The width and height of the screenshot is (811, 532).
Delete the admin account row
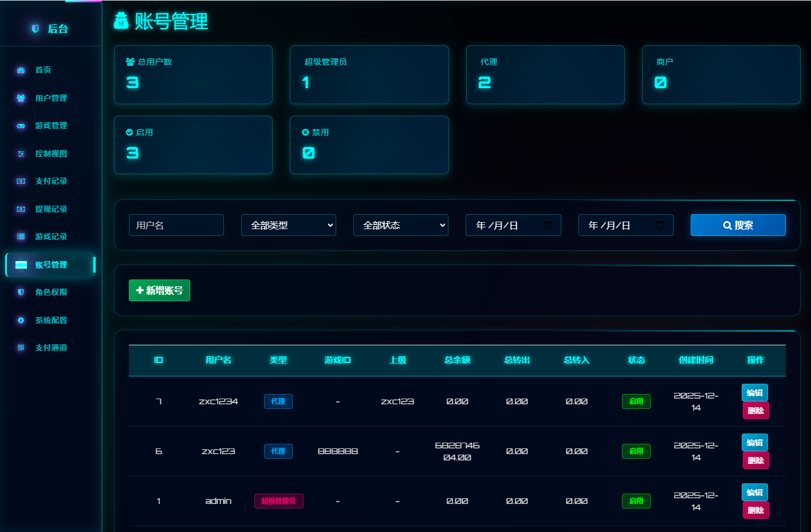click(x=756, y=510)
